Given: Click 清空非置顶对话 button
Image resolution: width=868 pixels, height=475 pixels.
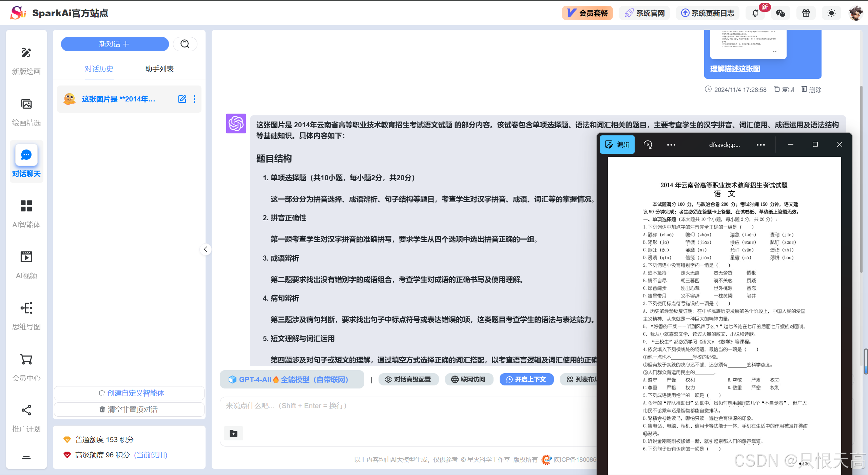Looking at the screenshot, I should pos(129,410).
